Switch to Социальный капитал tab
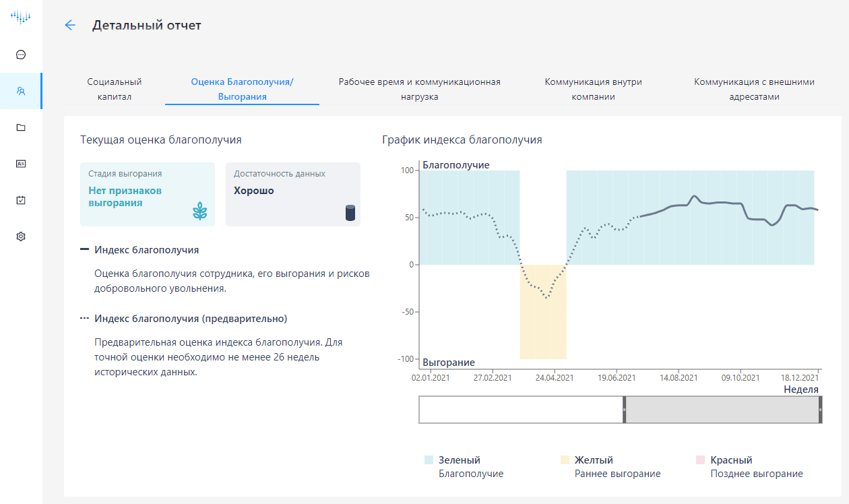The image size is (849, 504). point(115,89)
